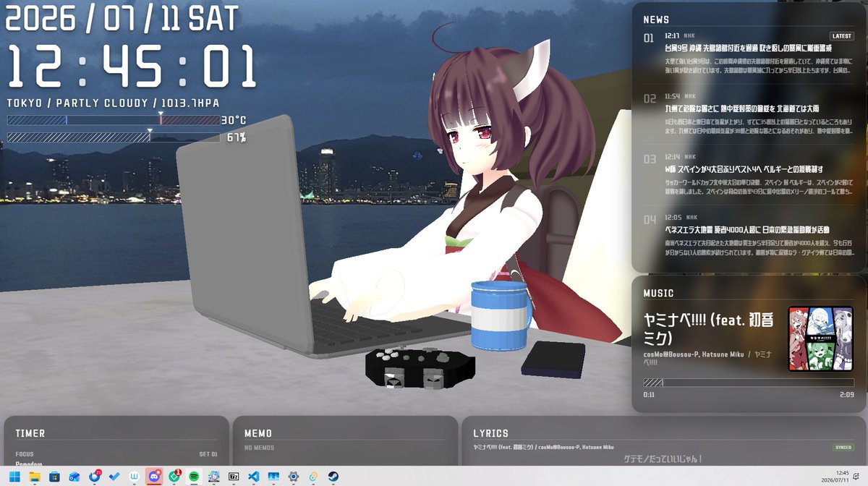Click the LYRICS panel heading
This screenshot has height=486, width=868.
[490, 433]
